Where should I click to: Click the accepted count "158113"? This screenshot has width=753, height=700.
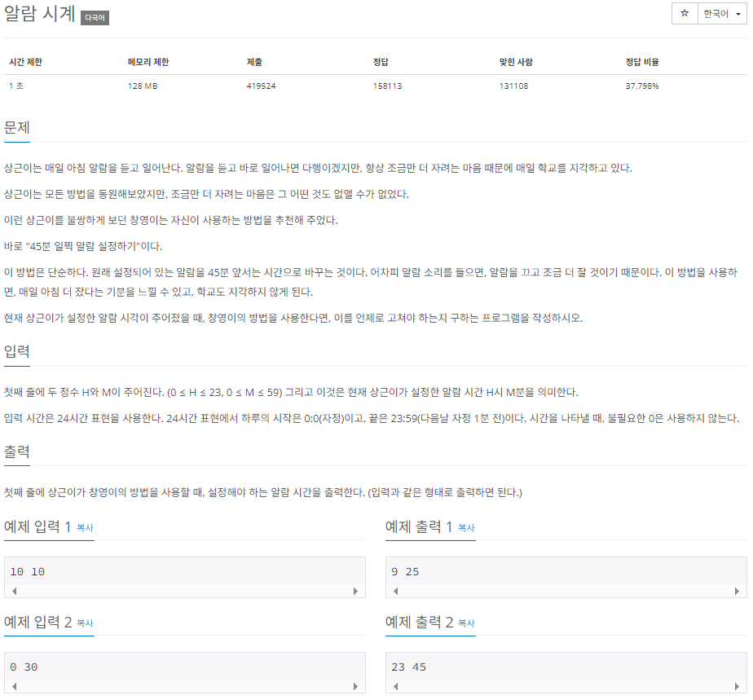[x=388, y=86]
